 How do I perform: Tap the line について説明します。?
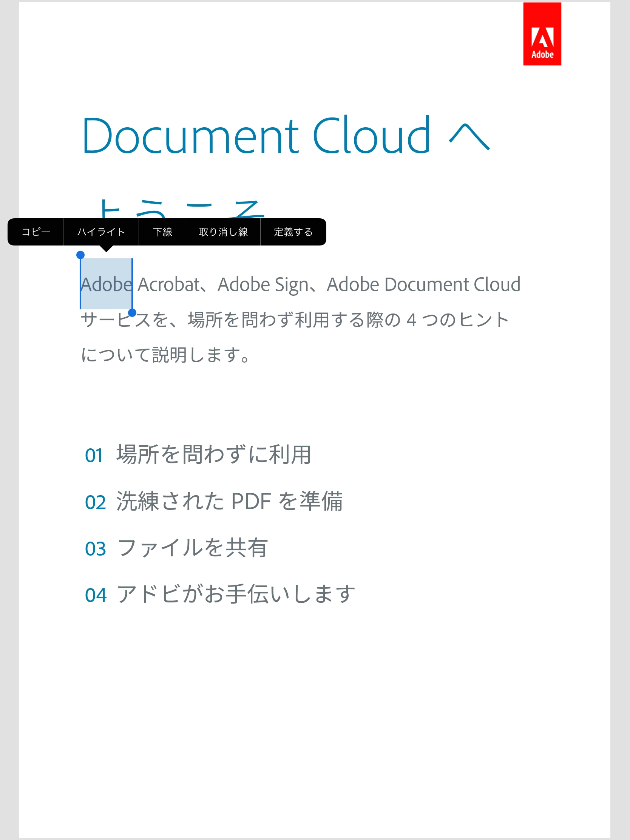[165, 355]
